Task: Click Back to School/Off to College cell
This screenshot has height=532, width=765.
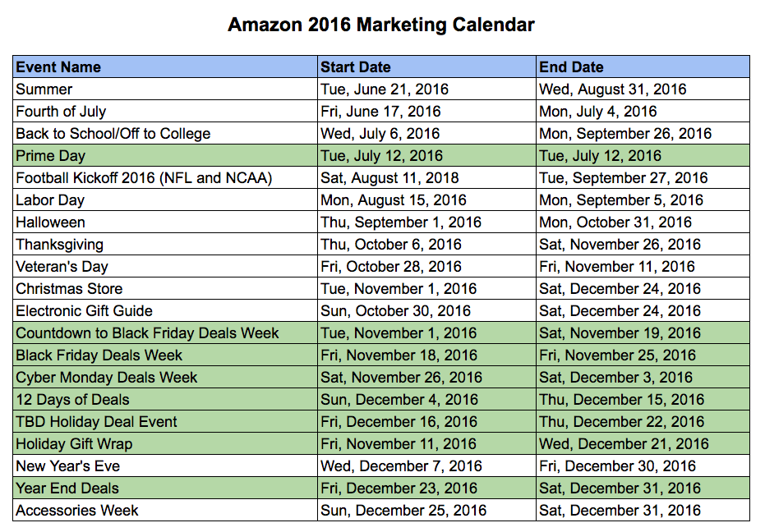Action: point(165,134)
